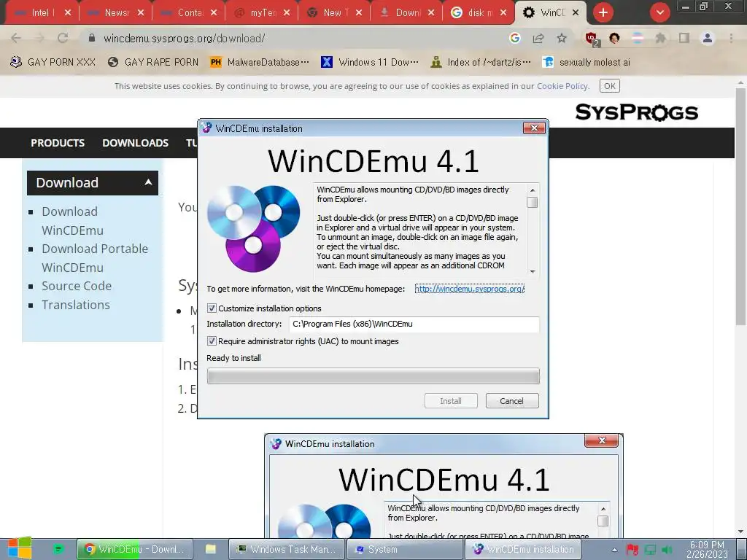Screen dimensions: 747x560
Task: Close the 'disk m' Google tab
Action: 503,13
